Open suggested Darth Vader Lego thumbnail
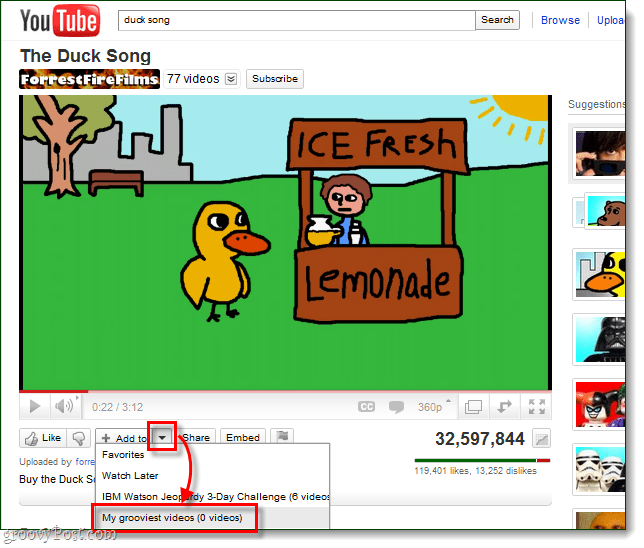The height and width of the screenshot is (548, 644). (x=600, y=339)
